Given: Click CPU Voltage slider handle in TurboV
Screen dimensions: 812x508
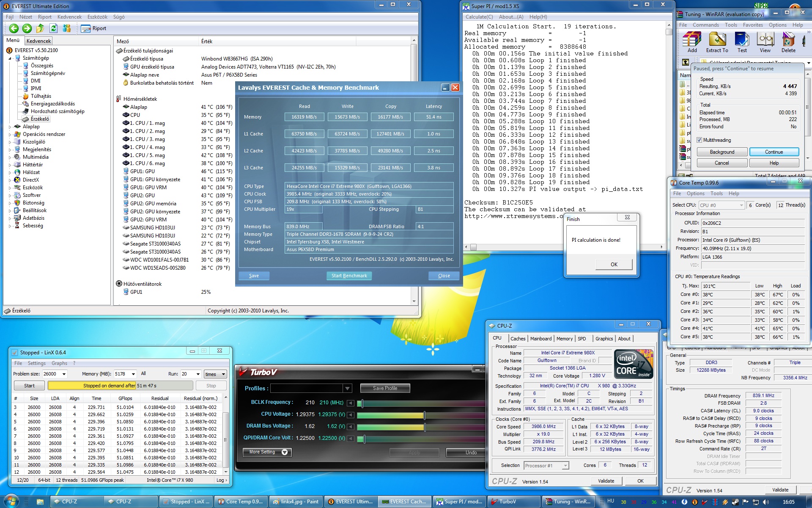Looking at the screenshot, I should [424, 415].
